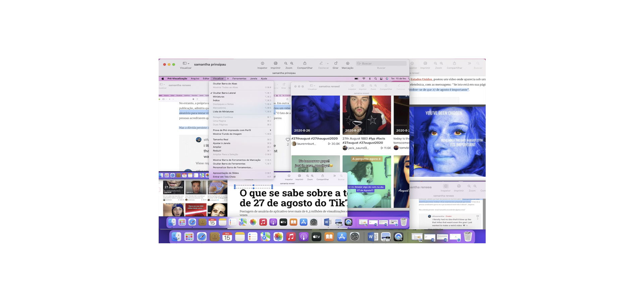The image size is (644, 302).
Task: Click Compartilhar in the samatna reneed window
Action: pyautogui.click(x=386, y=86)
